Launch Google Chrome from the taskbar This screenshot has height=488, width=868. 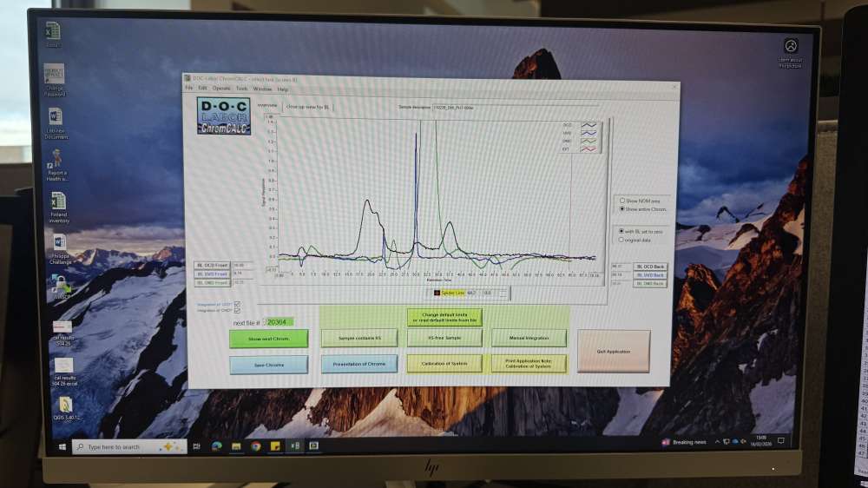coord(256,446)
